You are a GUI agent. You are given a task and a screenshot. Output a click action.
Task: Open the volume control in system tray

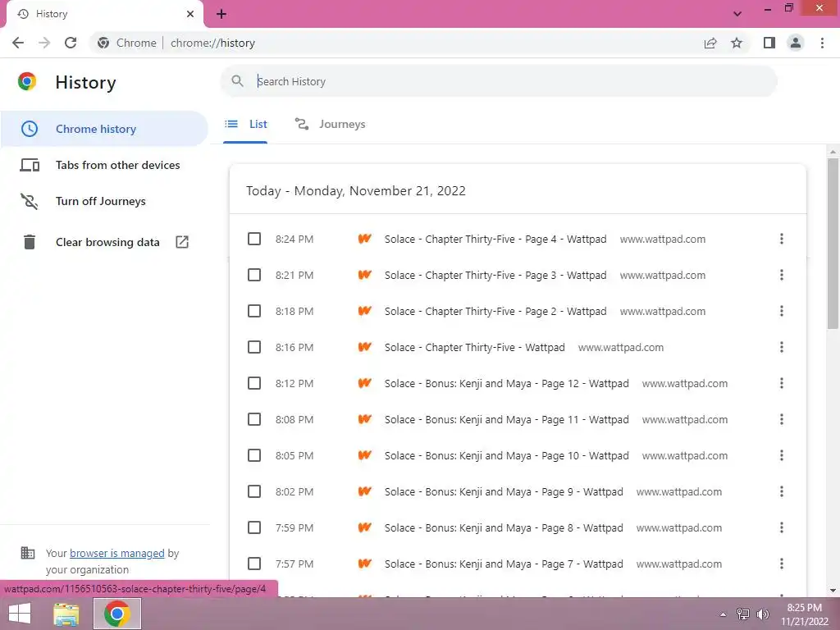pyautogui.click(x=763, y=614)
